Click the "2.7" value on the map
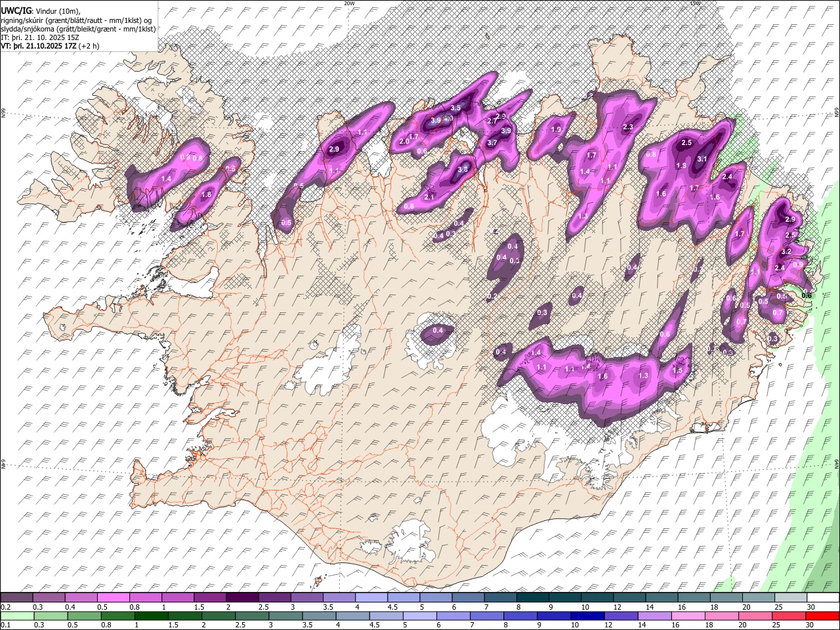 [x=492, y=121]
